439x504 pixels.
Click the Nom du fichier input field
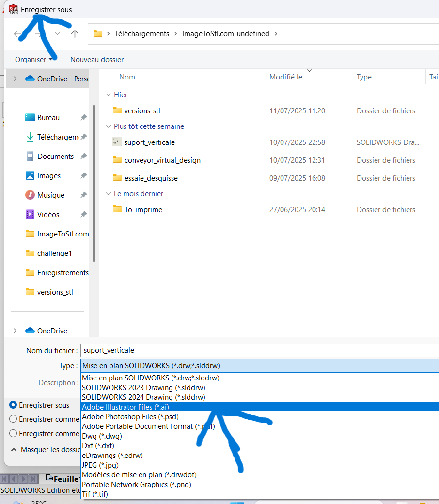point(260,350)
